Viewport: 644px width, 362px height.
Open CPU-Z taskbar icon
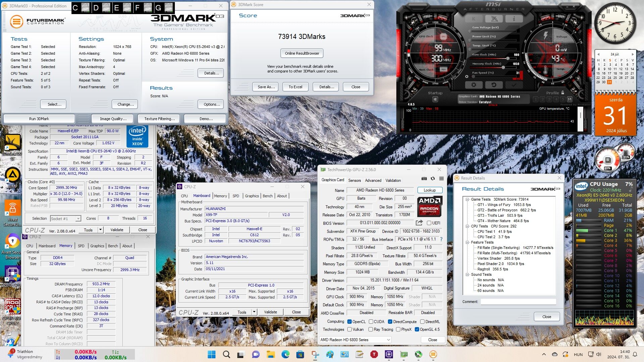click(389, 354)
